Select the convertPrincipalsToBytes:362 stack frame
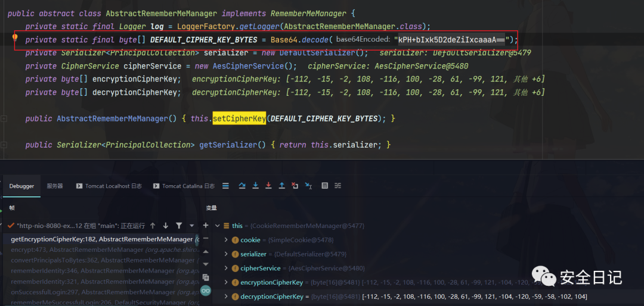644x306 pixels. (101, 261)
